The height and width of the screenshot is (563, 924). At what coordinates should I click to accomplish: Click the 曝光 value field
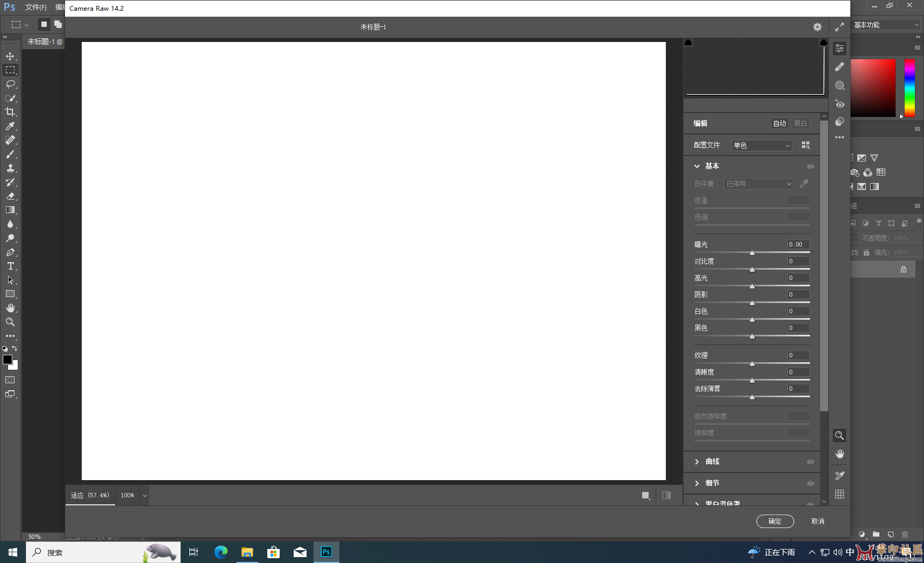798,244
